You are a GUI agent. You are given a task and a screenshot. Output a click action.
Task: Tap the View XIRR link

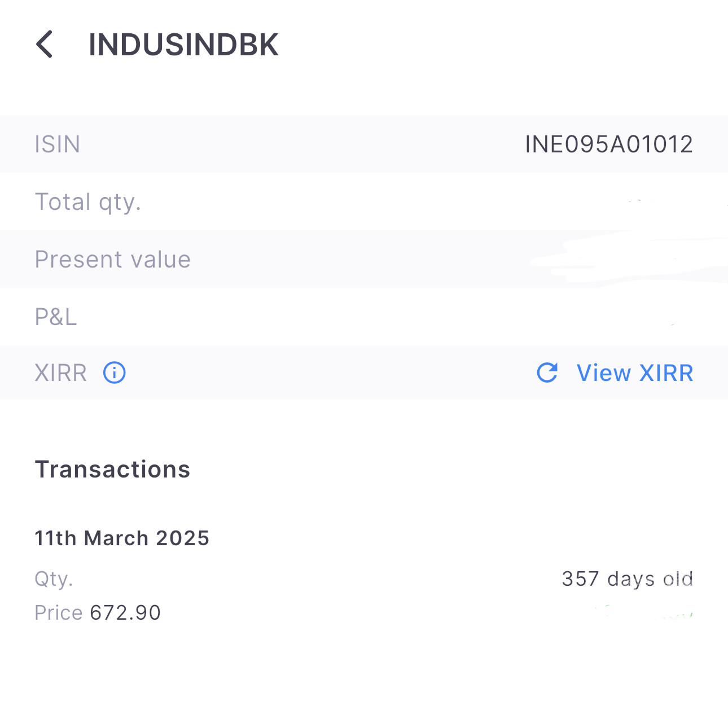pos(634,373)
